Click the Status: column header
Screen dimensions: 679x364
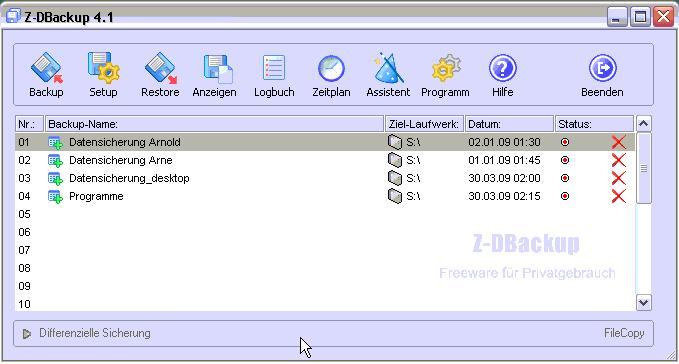click(595, 124)
